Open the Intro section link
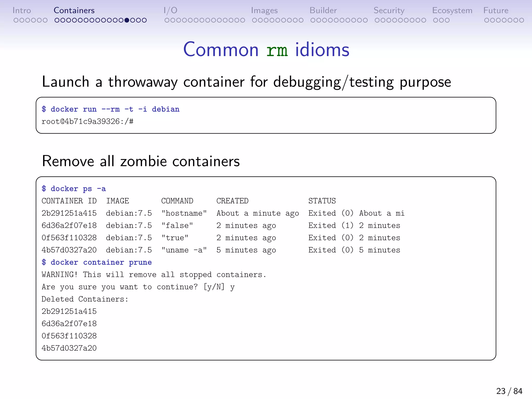 point(22,10)
